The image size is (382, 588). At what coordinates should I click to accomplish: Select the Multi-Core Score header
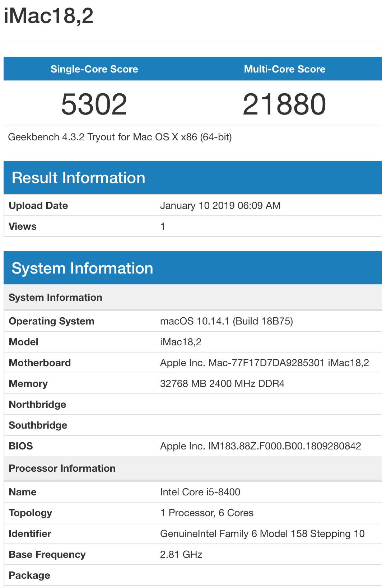[285, 69]
